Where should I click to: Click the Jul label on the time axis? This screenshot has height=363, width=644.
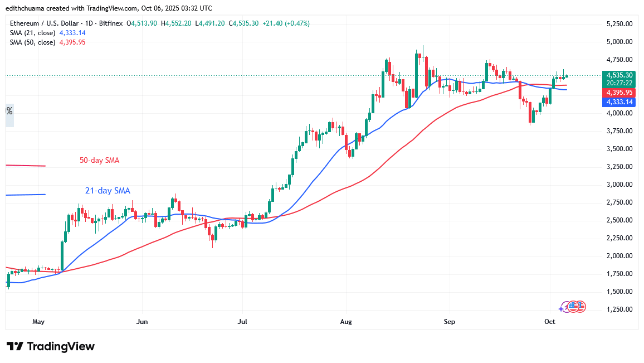point(242,322)
